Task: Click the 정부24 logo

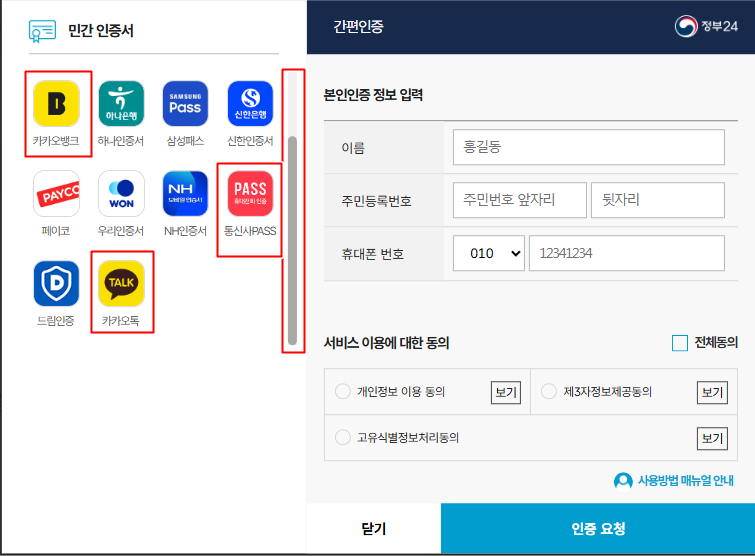Action: click(706, 26)
